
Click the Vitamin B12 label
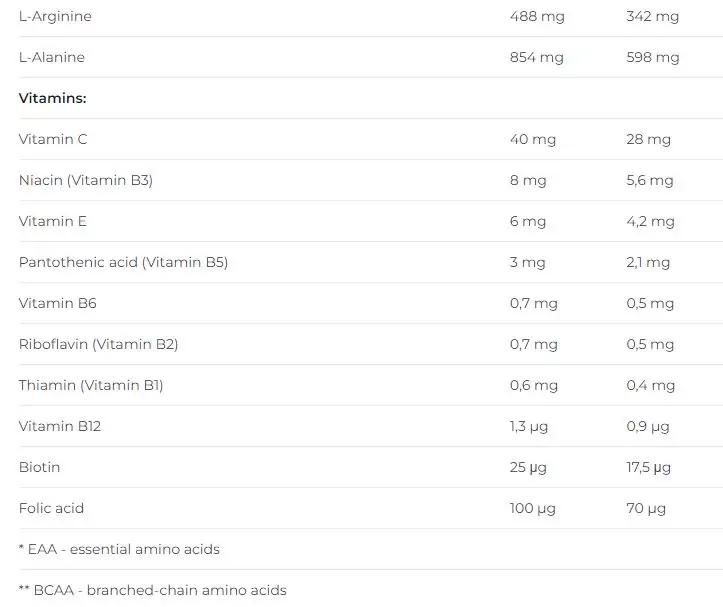pos(60,426)
